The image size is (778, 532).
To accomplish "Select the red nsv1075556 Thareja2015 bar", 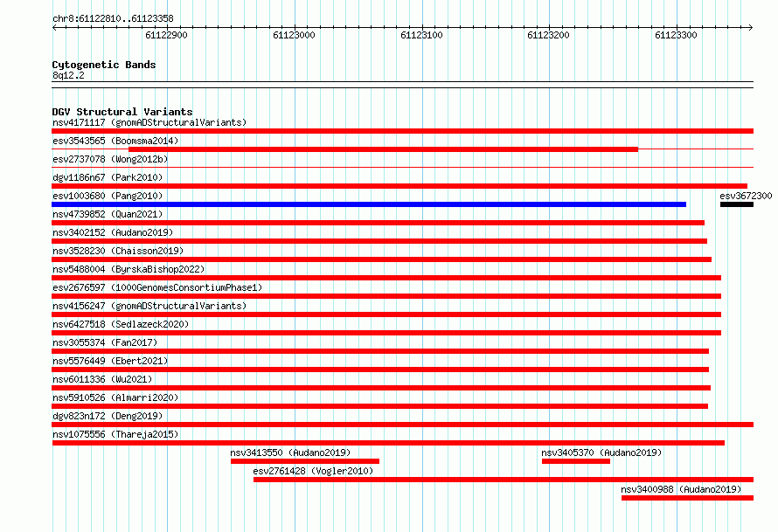I will (x=388, y=443).
